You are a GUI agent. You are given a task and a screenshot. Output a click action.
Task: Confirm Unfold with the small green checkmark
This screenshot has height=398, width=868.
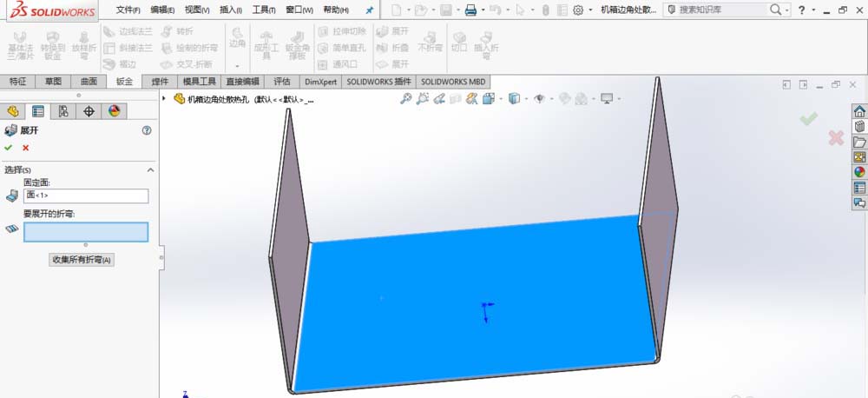point(8,148)
